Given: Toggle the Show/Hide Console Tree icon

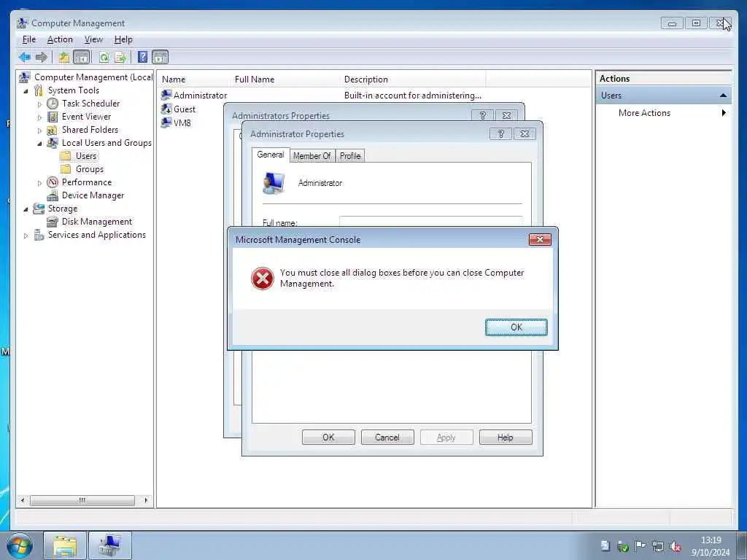Looking at the screenshot, I should tap(82, 58).
